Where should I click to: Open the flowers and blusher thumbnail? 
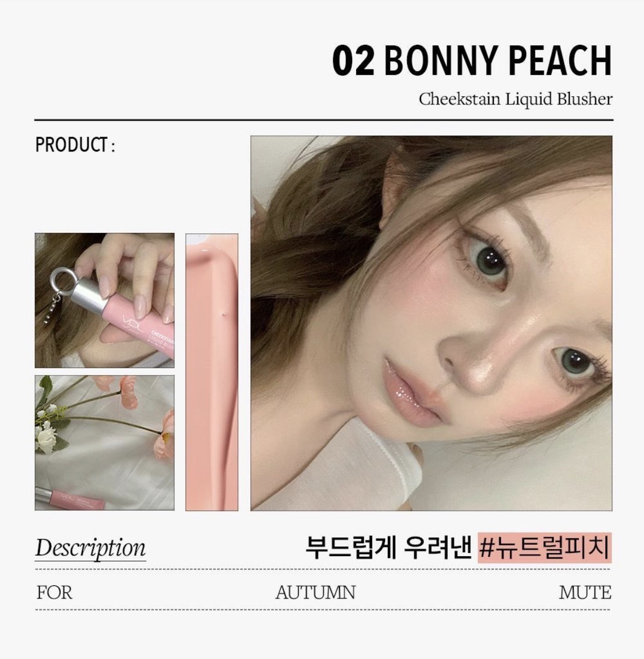click(105, 443)
